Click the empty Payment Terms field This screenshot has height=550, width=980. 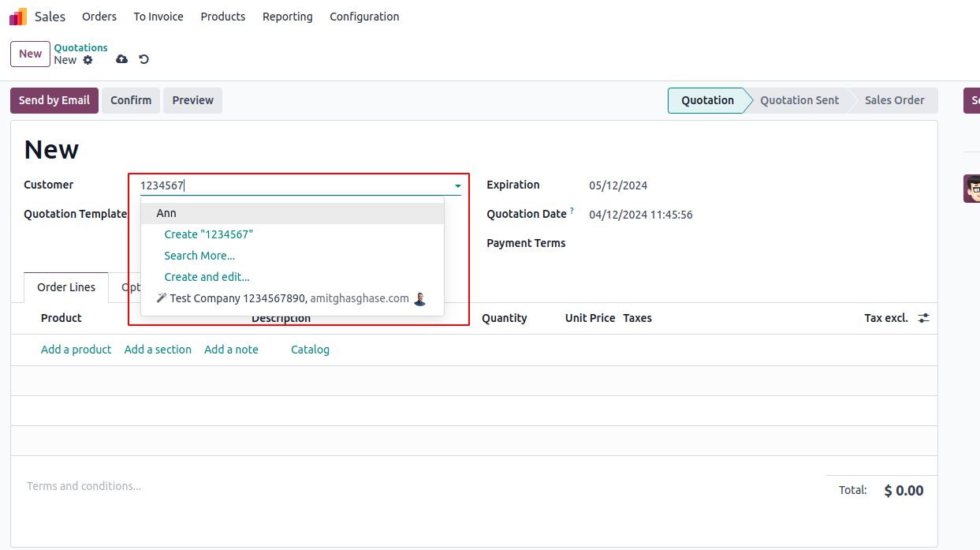pyautogui.click(x=755, y=243)
